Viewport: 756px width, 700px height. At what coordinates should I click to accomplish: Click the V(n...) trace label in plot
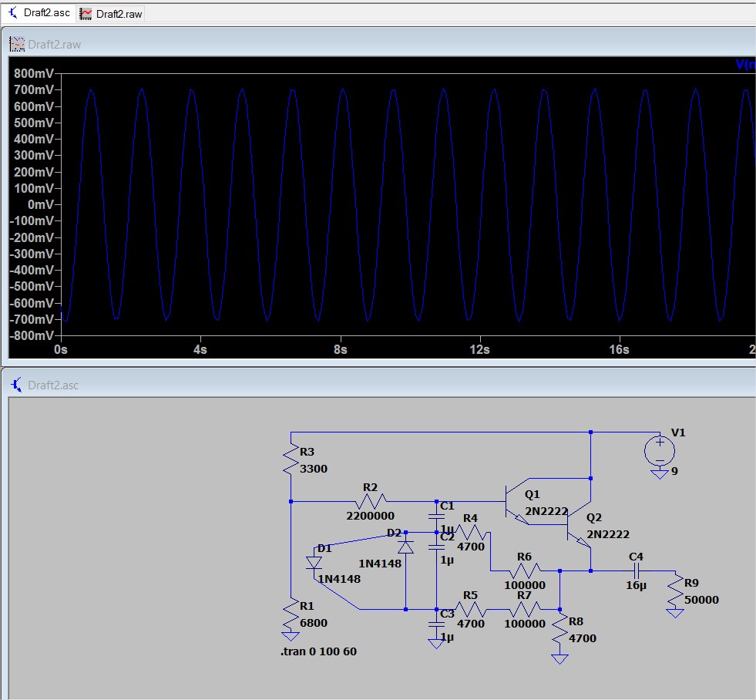pyautogui.click(x=745, y=64)
